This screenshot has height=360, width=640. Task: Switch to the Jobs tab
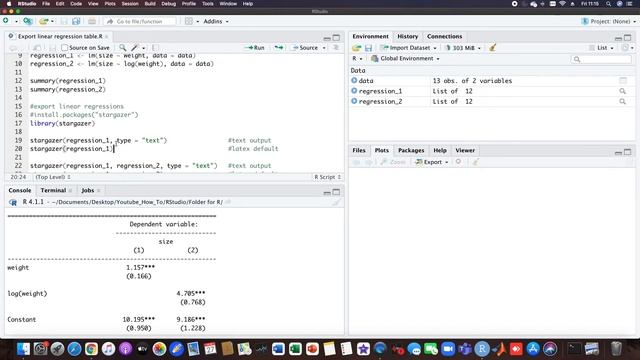pos(87,190)
